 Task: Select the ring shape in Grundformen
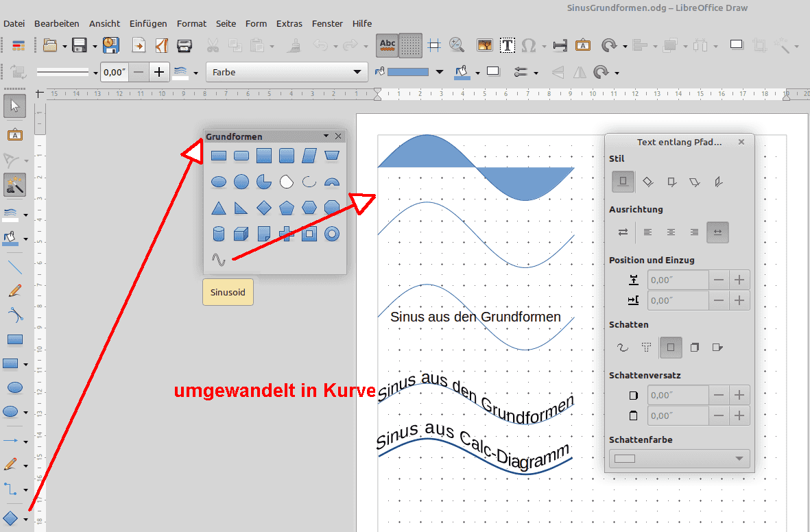[332, 234]
